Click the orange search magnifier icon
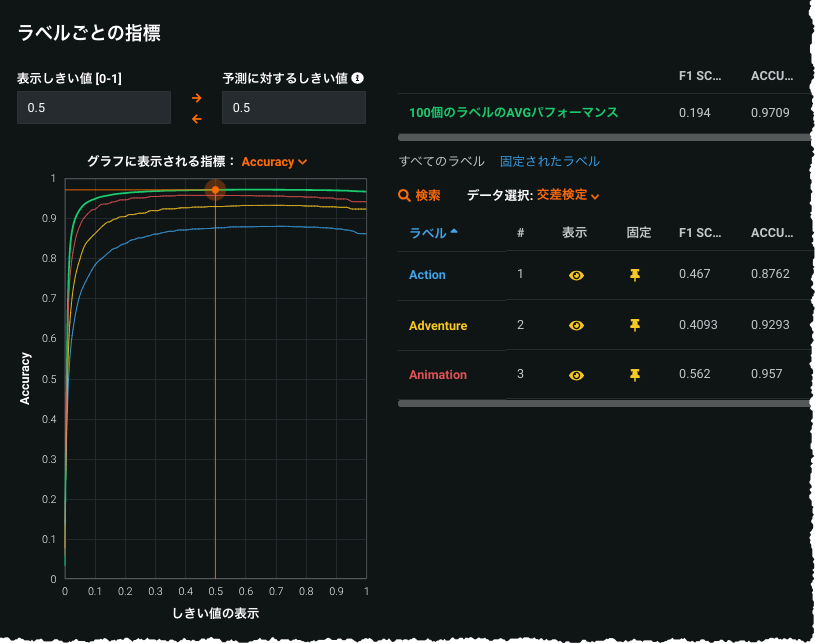The height and width of the screenshot is (643, 815). [404, 196]
